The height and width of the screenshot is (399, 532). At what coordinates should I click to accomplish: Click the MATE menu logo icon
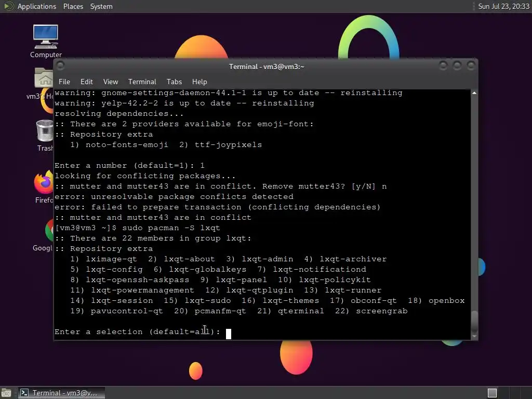click(8, 6)
